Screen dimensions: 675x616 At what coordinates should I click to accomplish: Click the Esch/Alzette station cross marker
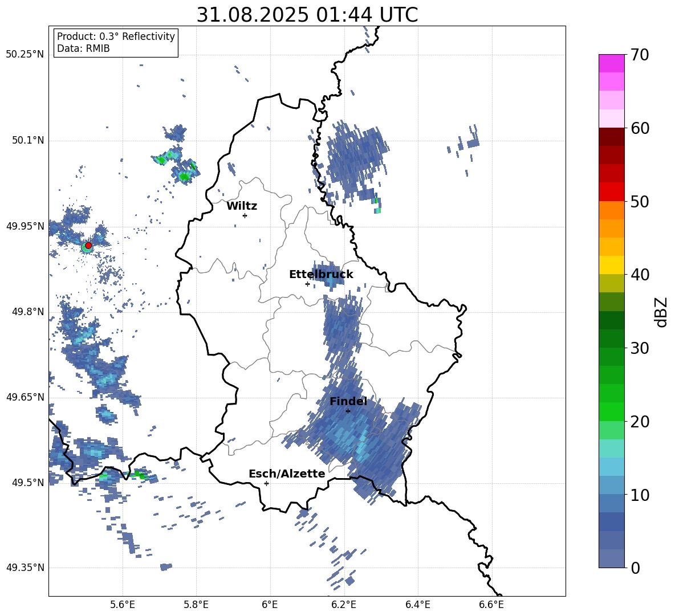tap(266, 483)
